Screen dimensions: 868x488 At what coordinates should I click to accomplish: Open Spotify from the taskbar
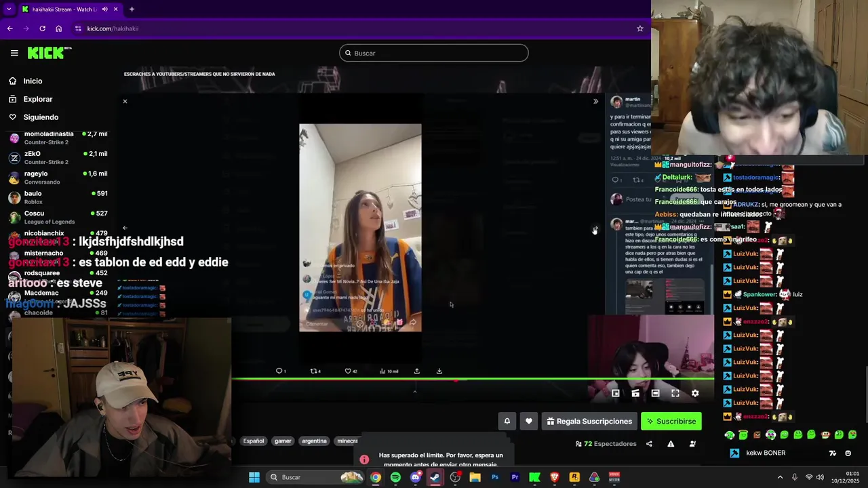(x=395, y=477)
